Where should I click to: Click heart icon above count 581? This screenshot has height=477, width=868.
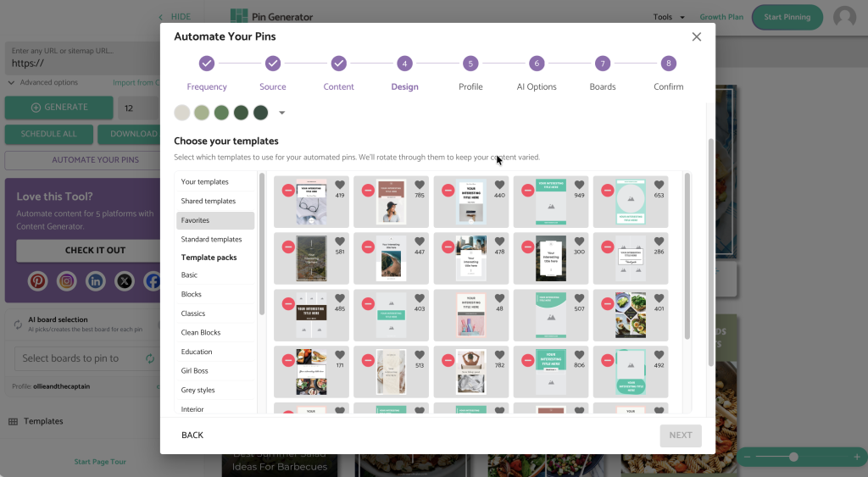tap(340, 241)
